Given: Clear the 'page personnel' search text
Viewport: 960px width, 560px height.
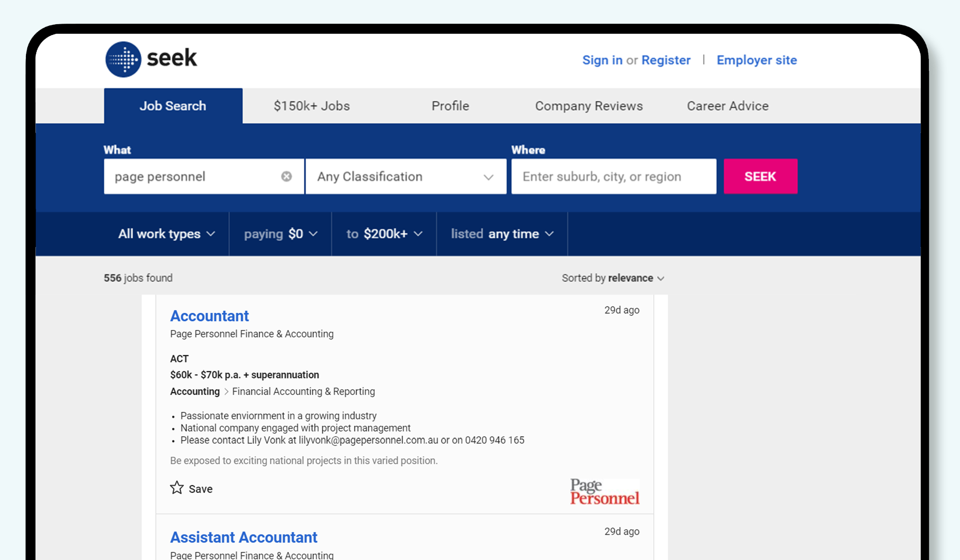Looking at the screenshot, I should pyautogui.click(x=286, y=176).
